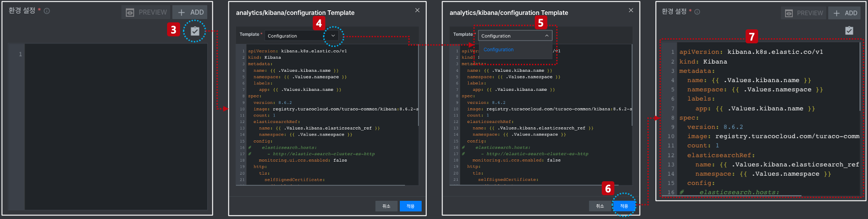Viewport: 868px width, 219px height.
Task: Click the template clipboard icon marked step 3
Action: pyautogui.click(x=195, y=31)
